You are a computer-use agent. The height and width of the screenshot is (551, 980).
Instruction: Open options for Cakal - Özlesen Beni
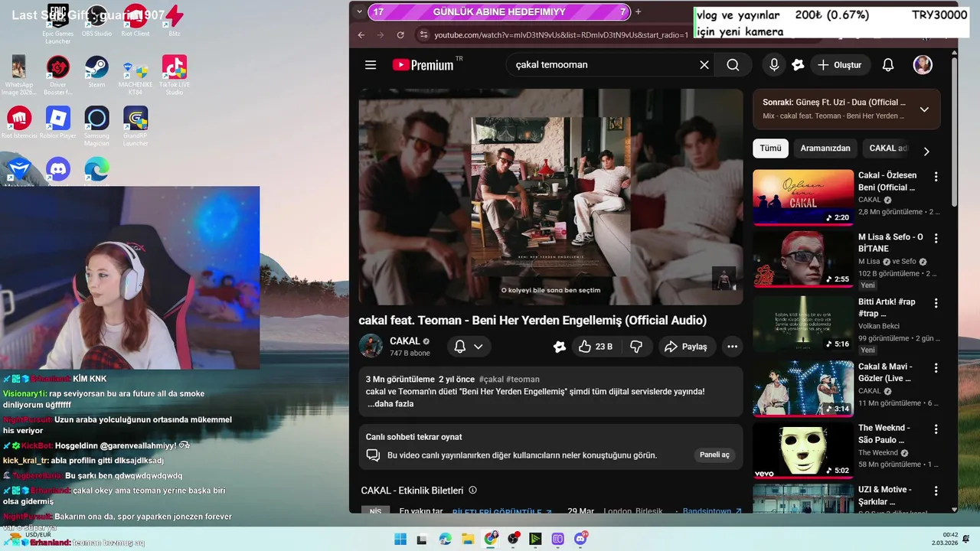(936, 177)
